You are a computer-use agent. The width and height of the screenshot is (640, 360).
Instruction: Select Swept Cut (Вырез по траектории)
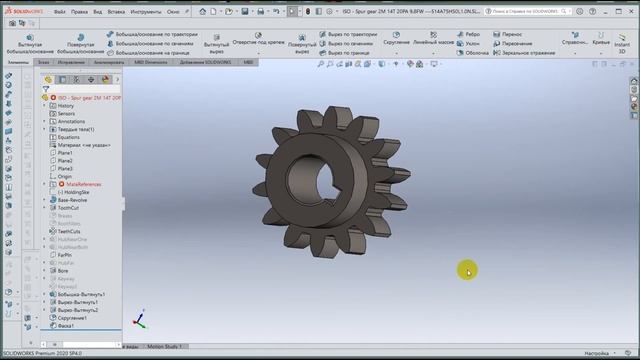coord(348,34)
